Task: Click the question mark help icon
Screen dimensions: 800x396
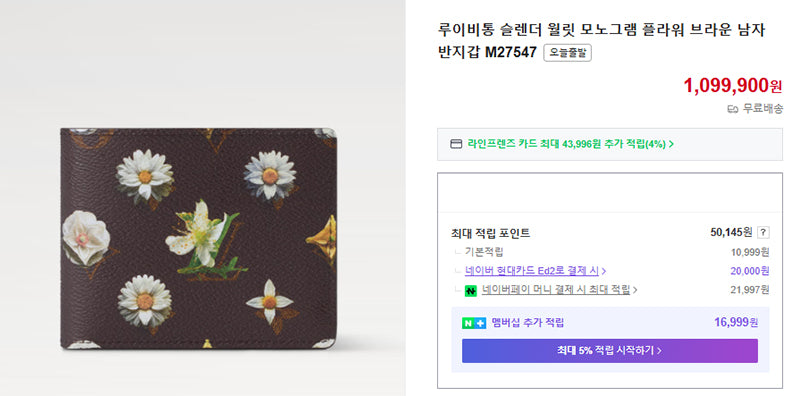Action: (763, 233)
